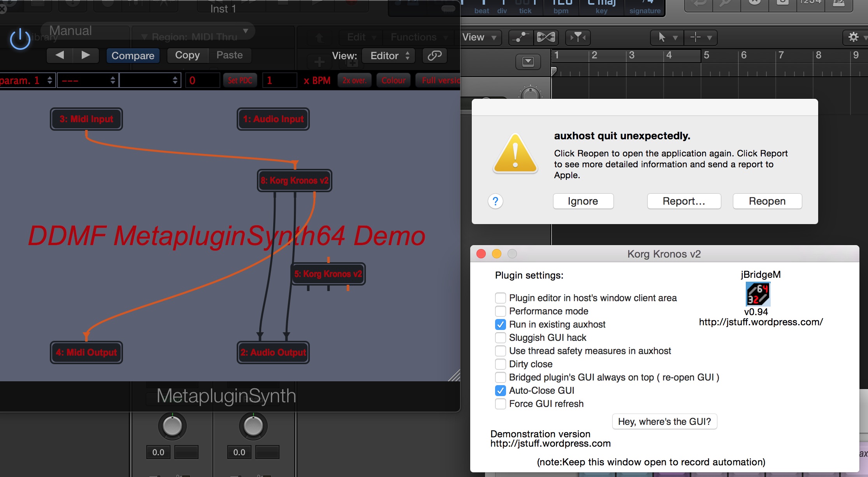Click the left channel 0.0 value field
This screenshot has height=477, width=868.
click(x=158, y=452)
